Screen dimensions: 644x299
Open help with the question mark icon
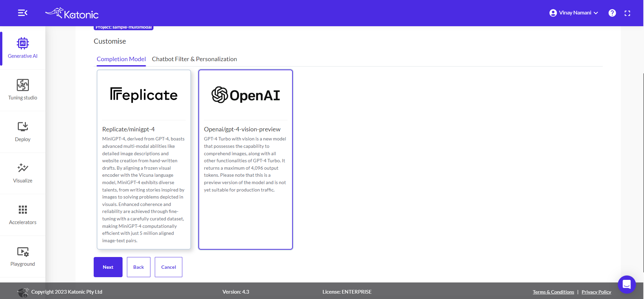612,13
